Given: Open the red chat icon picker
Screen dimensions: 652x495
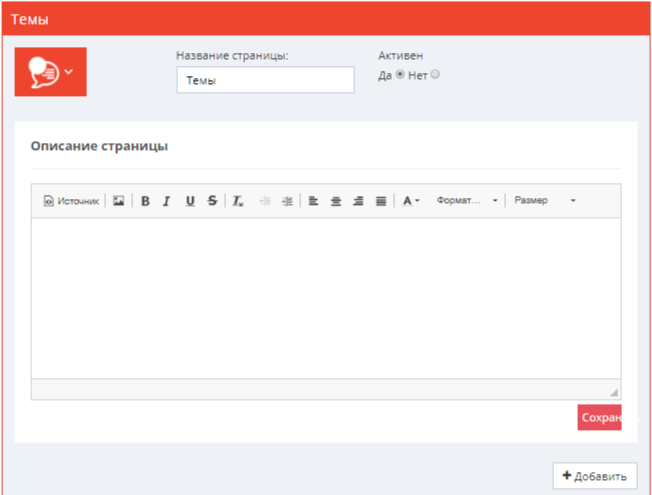Looking at the screenshot, I should [x=50, y=72].
